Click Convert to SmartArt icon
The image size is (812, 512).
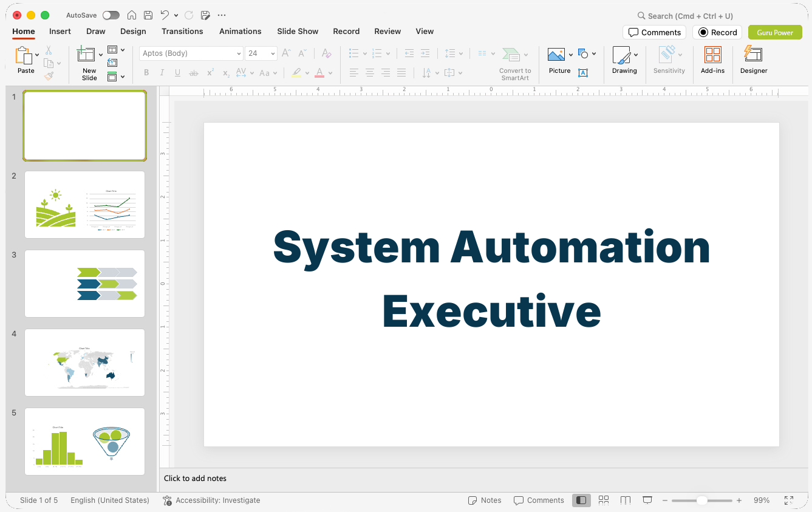click(511, 55)
